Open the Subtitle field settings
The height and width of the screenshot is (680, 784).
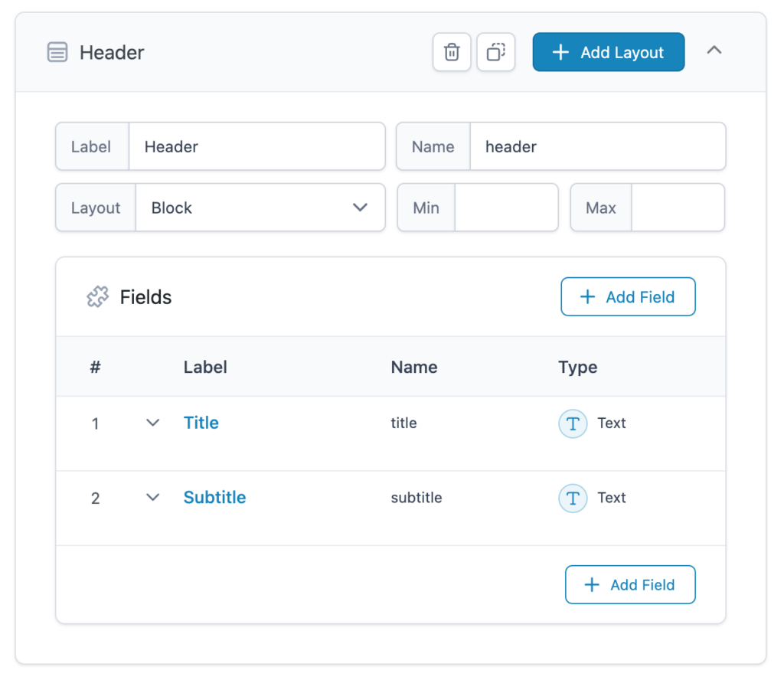coord(214,498)
